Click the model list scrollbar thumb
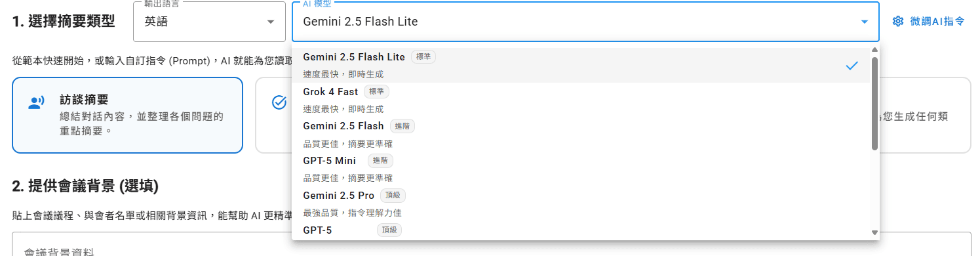This screenshot has width=980, height=256. (874, 104)
